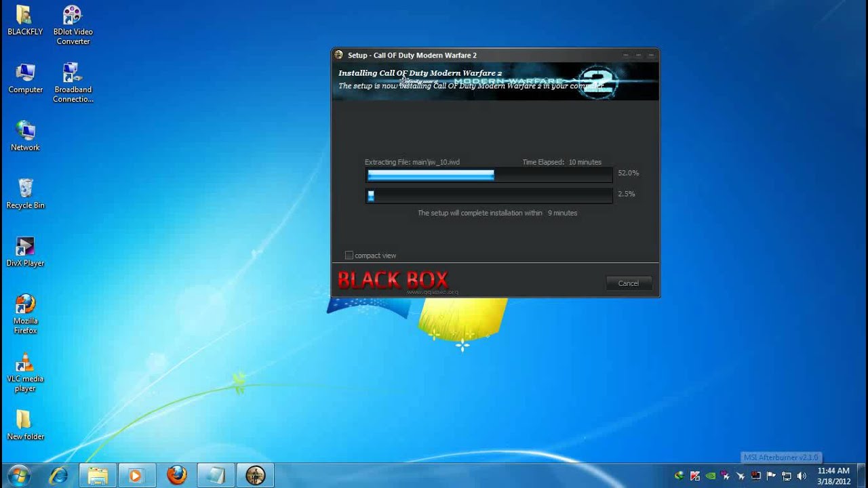Viewport: 868px width, 488px height.
Task: Click the Show desktop strip beside the clock
Action: coord(863,476)
